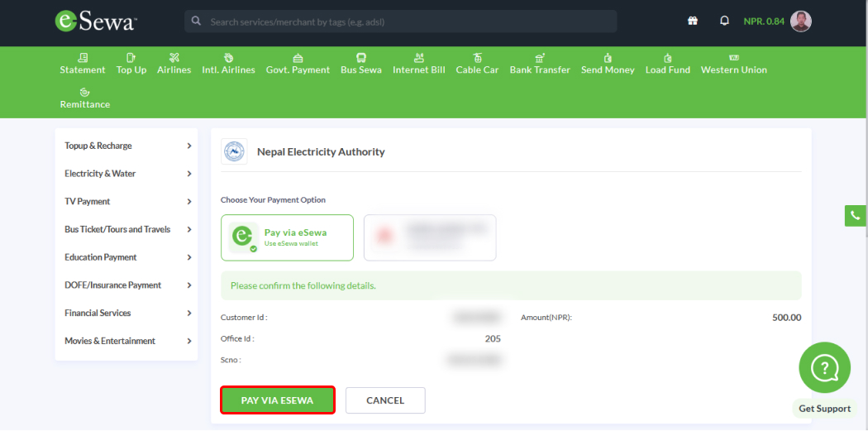Click the Nepal Electricity Authority heading
This screenshot has height=431, width=868.
point(321,151)
